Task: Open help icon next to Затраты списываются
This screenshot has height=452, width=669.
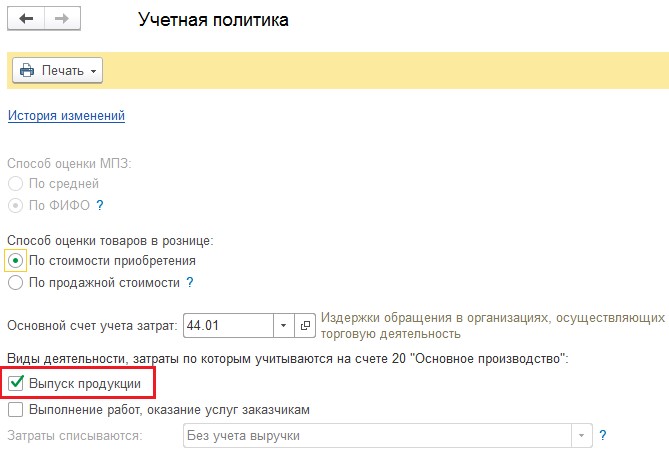Action: click(x=603, y=436)
